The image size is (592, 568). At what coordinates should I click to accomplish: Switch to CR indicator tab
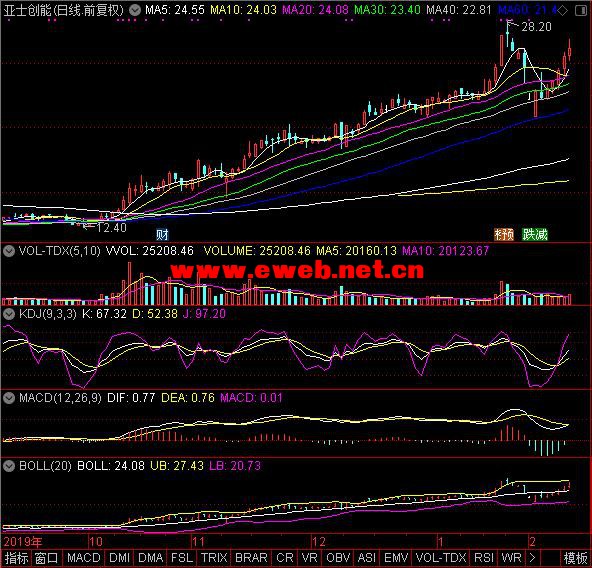pos(285,558)
